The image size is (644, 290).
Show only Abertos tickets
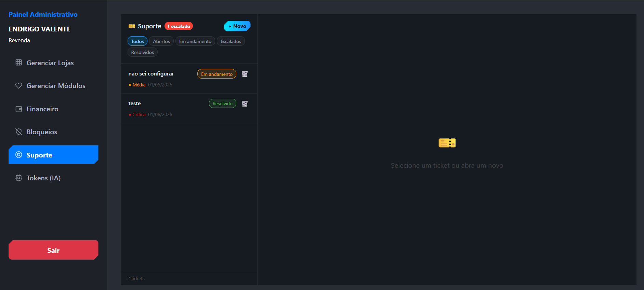coord(161,41)
